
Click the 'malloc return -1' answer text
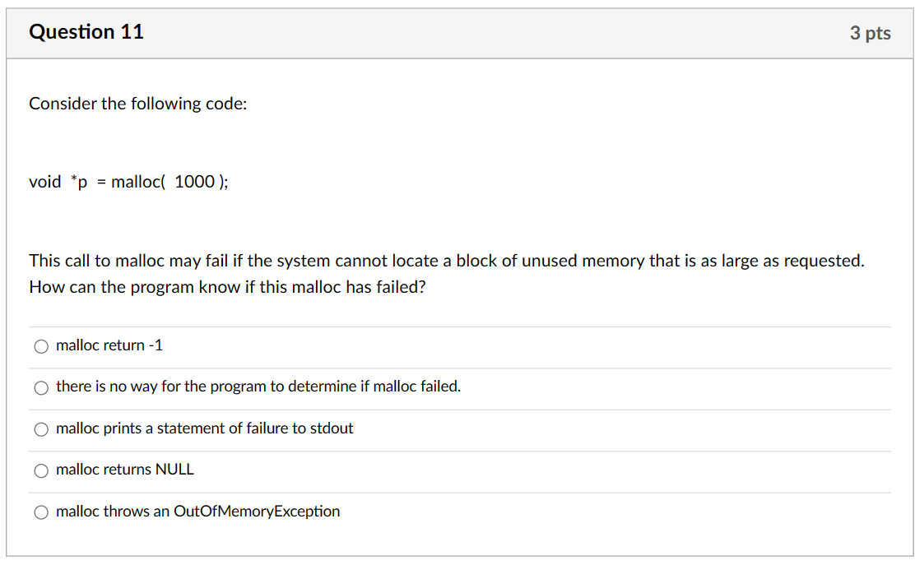coord(109,345)
